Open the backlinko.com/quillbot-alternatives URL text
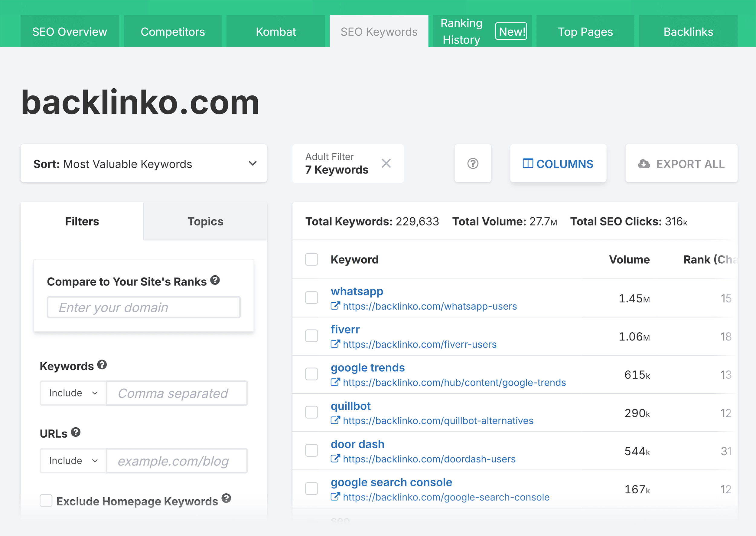The width and height of the screenshot is (756, 536). coord(438,421)
